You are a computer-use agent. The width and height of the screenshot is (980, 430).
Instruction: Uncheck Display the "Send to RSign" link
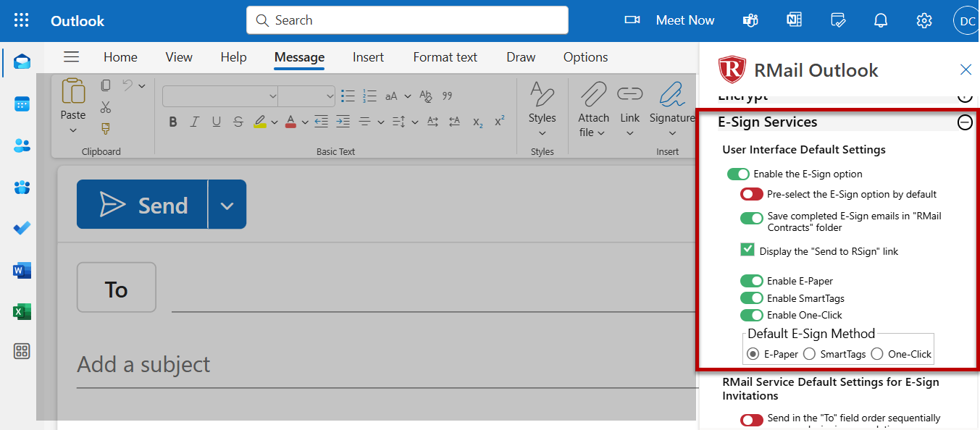point(747,250)
